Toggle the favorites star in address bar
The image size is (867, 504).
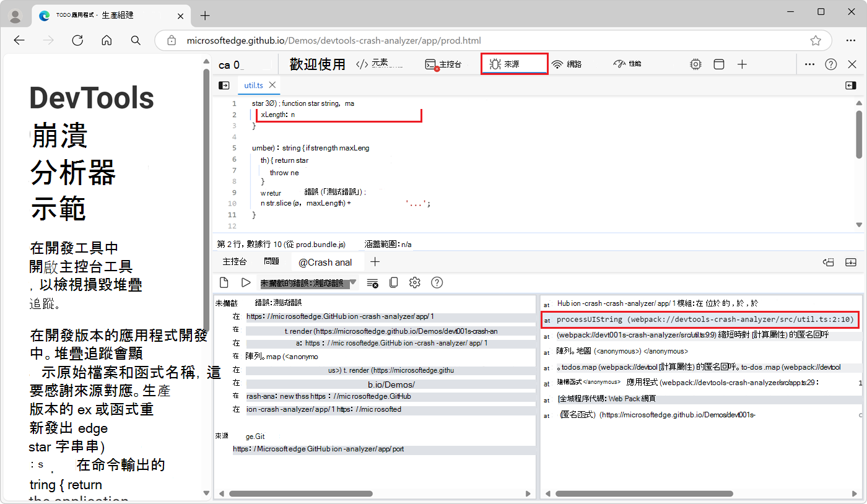pyautogui.click(x=817, y=40)
